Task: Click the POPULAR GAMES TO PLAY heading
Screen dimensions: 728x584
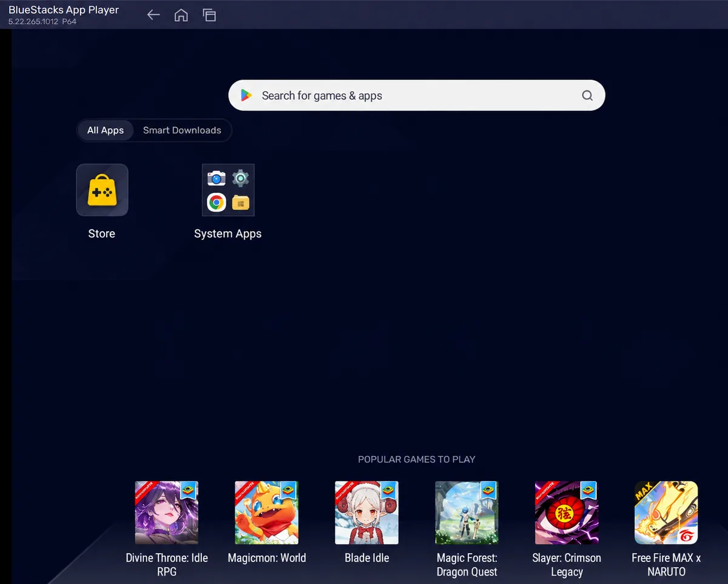Action: click(417, 459)
